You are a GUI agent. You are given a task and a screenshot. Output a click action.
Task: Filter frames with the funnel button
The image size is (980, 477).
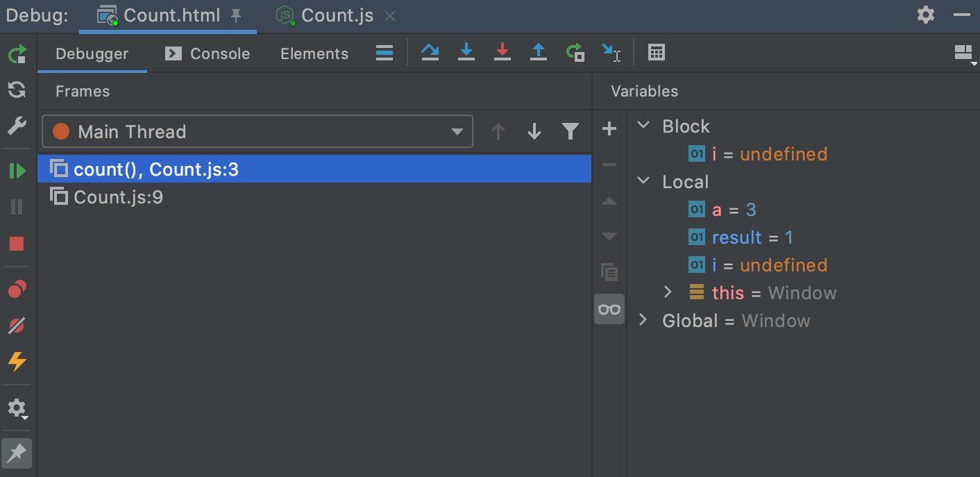pyautogui.click(x=570, y=131)
